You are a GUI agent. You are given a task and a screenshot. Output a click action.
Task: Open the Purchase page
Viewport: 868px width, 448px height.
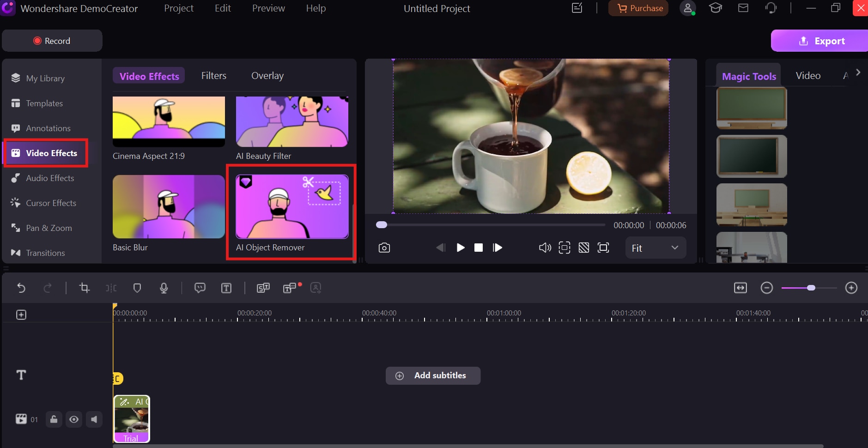click(x=638, y=8)
